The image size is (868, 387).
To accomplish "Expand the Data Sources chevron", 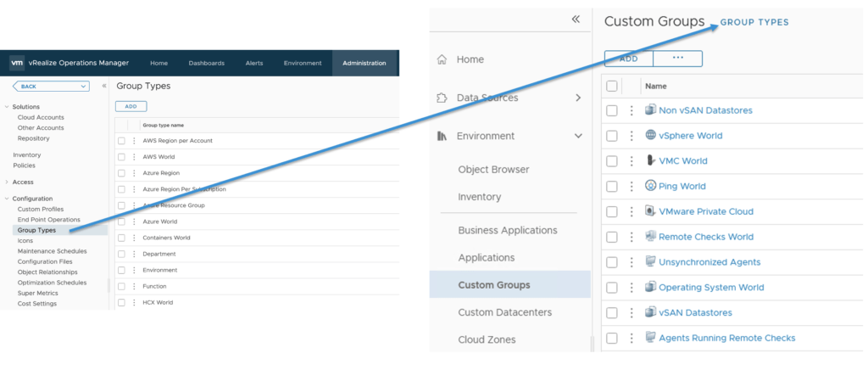I will click(x=578, y=98).
